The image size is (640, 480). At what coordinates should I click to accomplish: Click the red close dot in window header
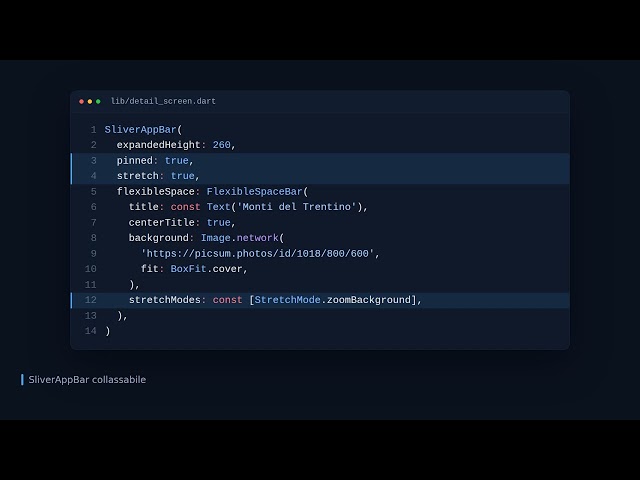(x=81, y=101)
